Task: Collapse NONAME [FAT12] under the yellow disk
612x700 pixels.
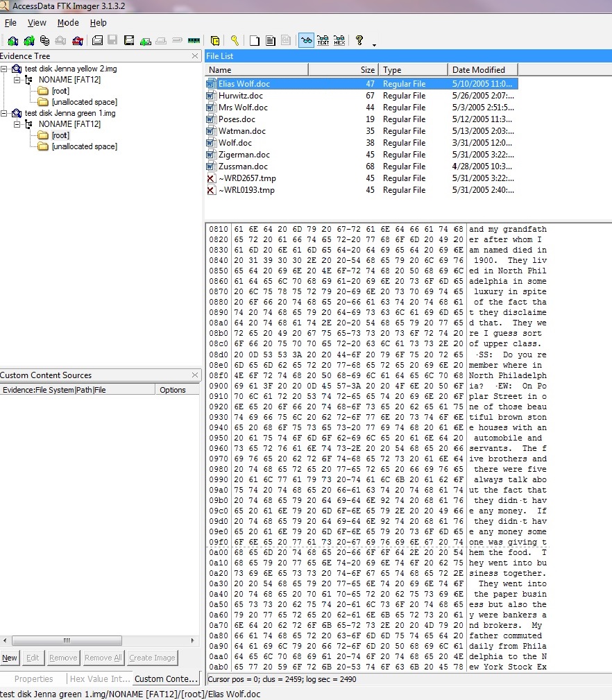Action: click(18, 80)
